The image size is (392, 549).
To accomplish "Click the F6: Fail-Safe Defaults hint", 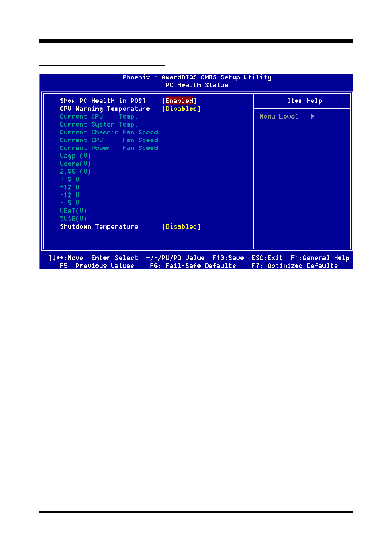I will [x=193, y=266].
